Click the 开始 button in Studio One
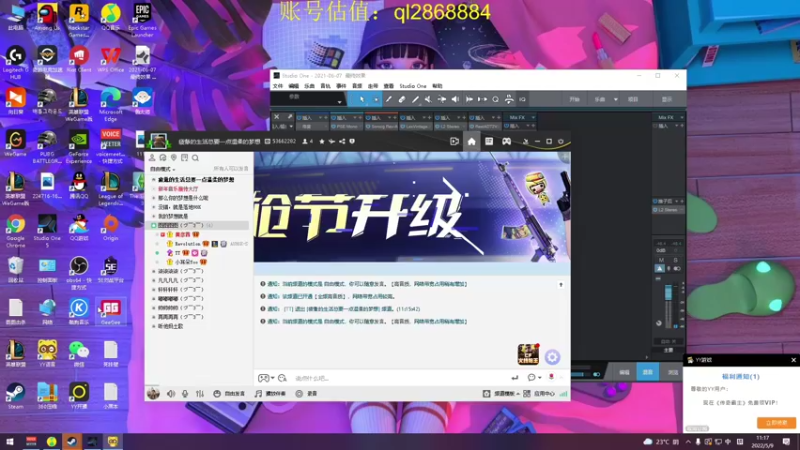 click(574, 99)
